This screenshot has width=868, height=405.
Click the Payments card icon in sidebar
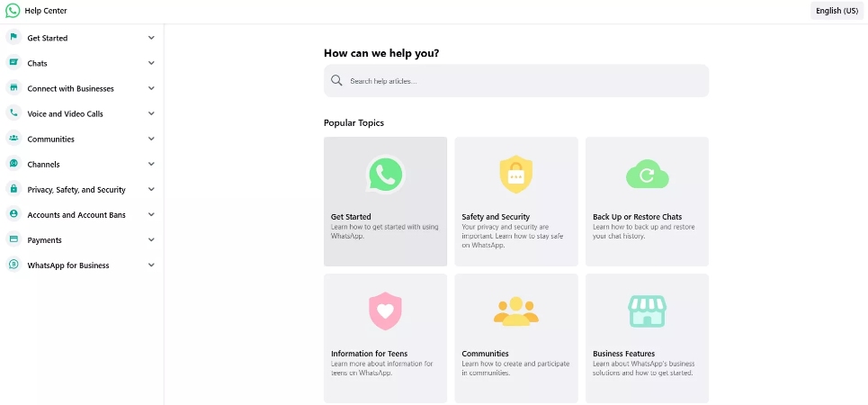click(x=13, y=239)
